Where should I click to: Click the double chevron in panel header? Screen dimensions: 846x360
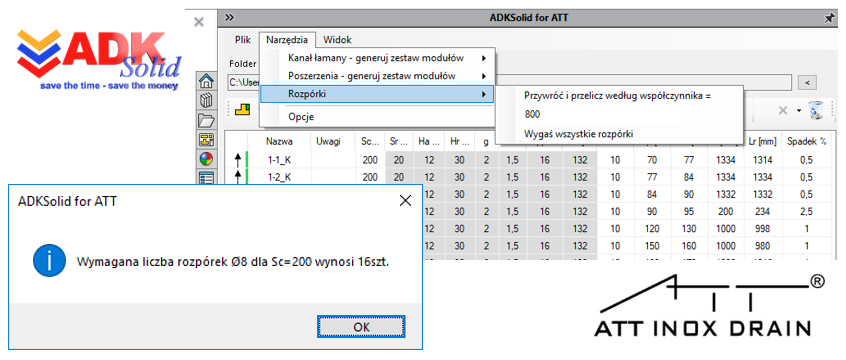pyautogui.click(x=229, y=18)
